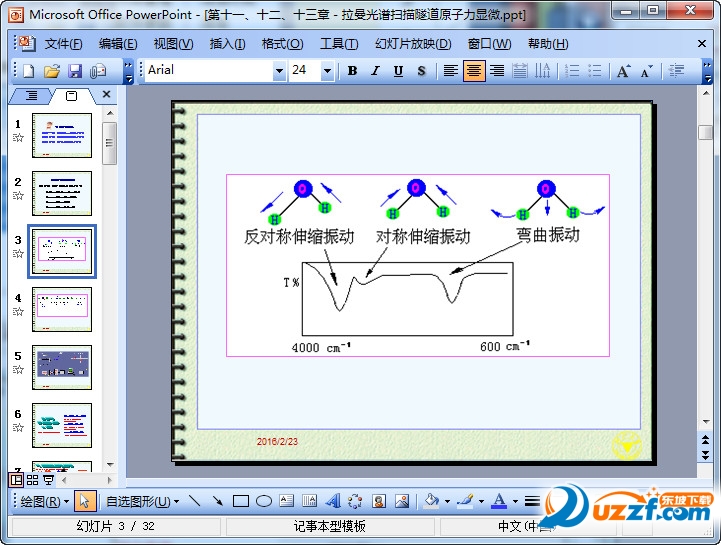Open the 自选图形(U) AutoShapes menu

(x=142, y=501)
